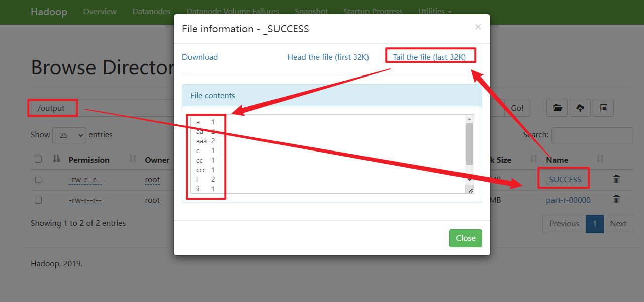Image resolution: width=644 pixels, height=302 pixels.
Task: Click the Next pagination button
Action: tap(618, 224)
